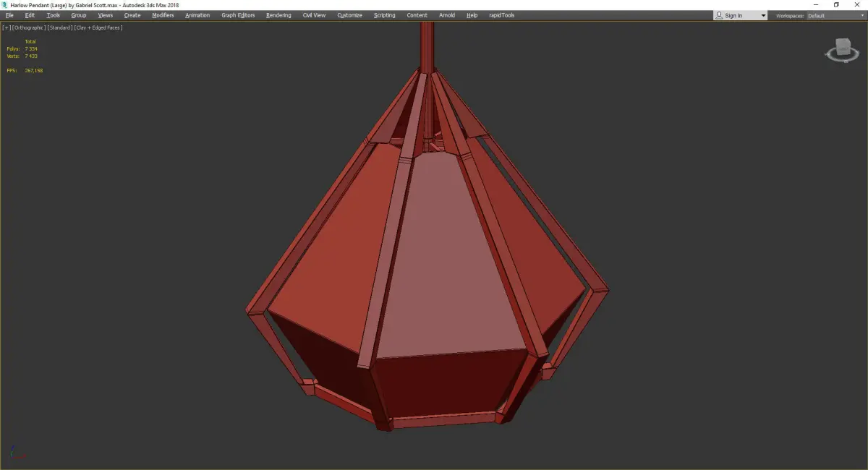This screenshot has width=868, height=470.
Task: Open the Modifiers menu
Action: (x=163, y=15)
